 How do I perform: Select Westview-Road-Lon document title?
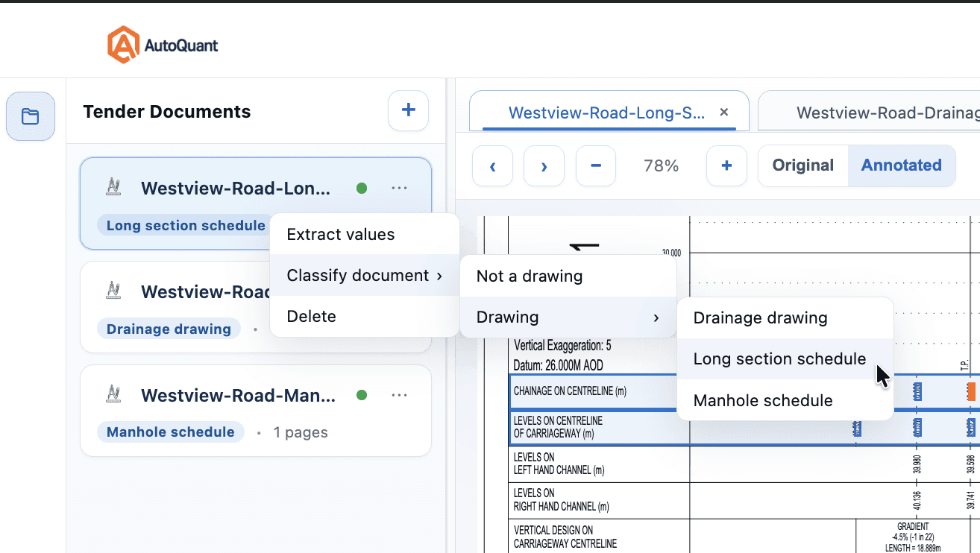pyautogui.click(x=235, y=189)
